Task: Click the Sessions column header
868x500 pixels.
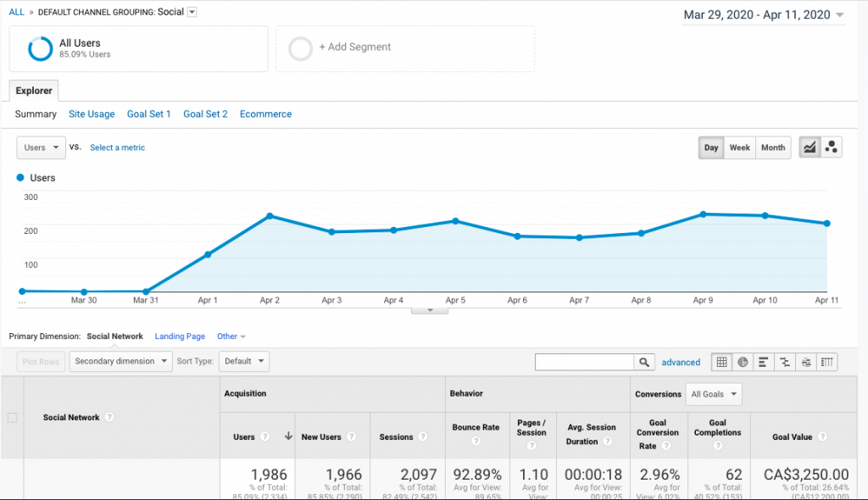Action: point(396,437)
